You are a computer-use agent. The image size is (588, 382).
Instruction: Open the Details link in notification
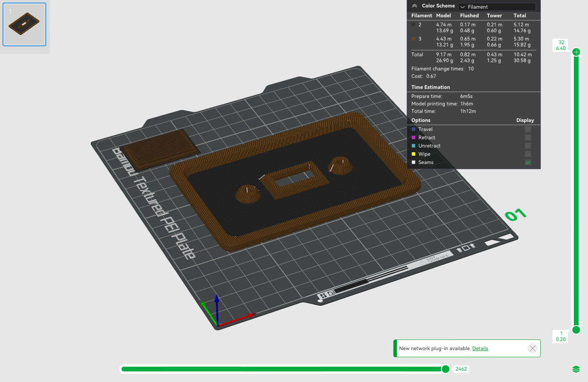pos(480,349)
